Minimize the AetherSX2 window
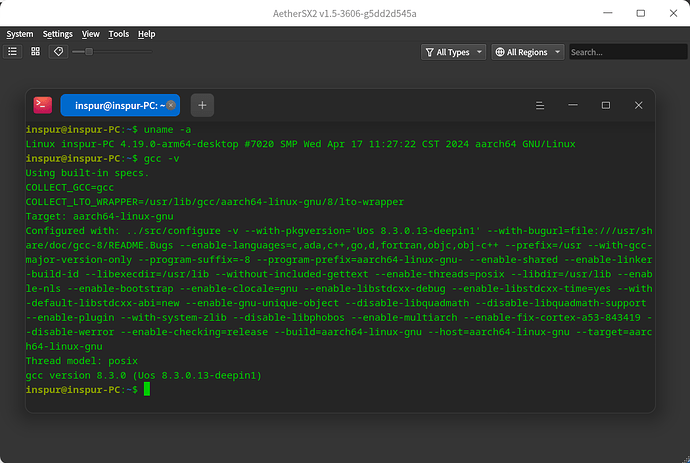The image size is (690, 463). pos(608,13)
